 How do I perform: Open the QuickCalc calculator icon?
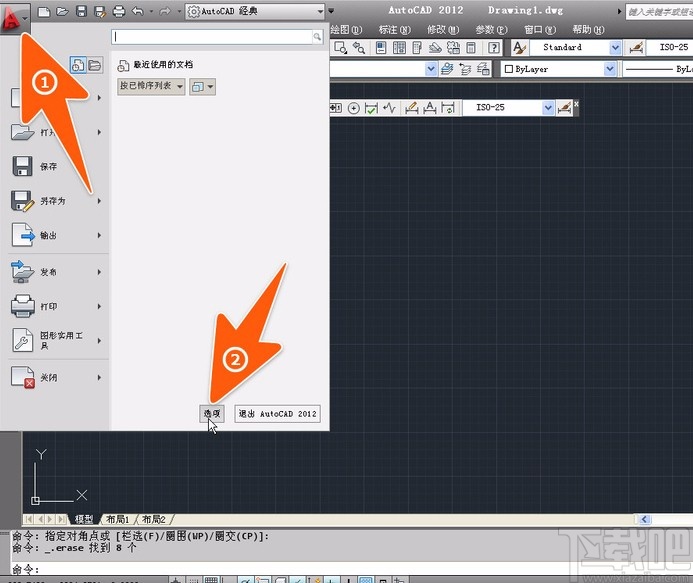(471, 47)
